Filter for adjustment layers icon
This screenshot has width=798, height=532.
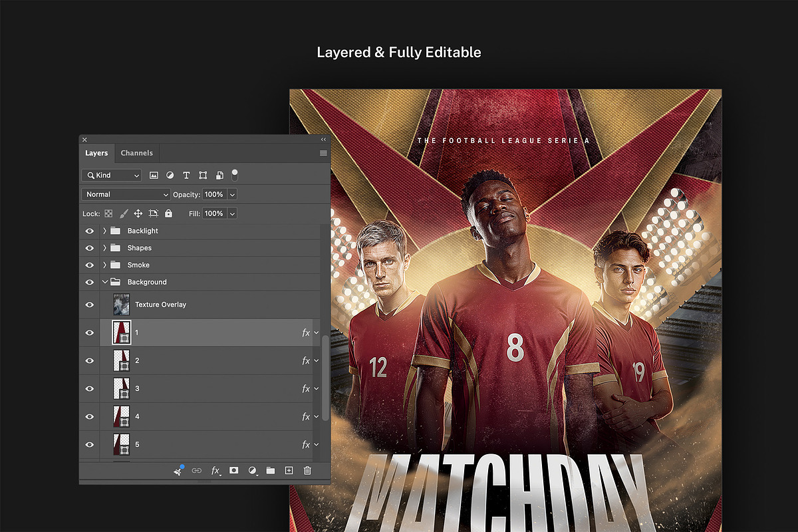(170, 176)
